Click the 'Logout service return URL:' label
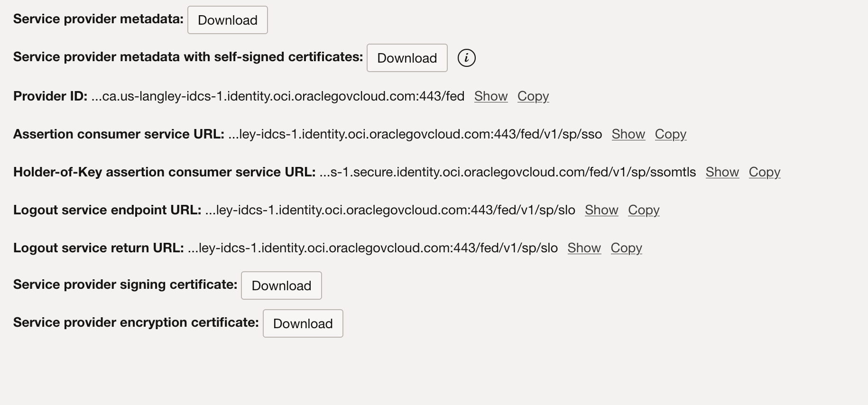Viewport: 868px width, 405px height. [x=99, y=248]
